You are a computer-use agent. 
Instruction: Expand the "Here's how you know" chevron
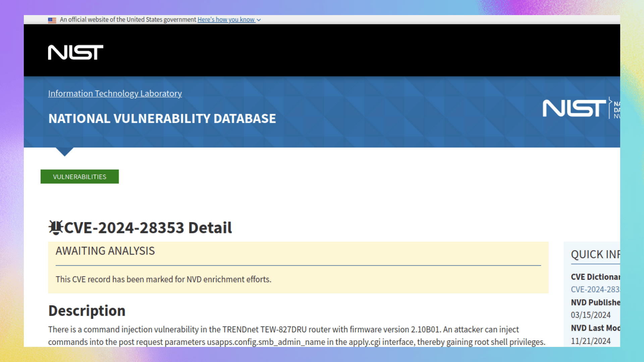pos(259,20)
